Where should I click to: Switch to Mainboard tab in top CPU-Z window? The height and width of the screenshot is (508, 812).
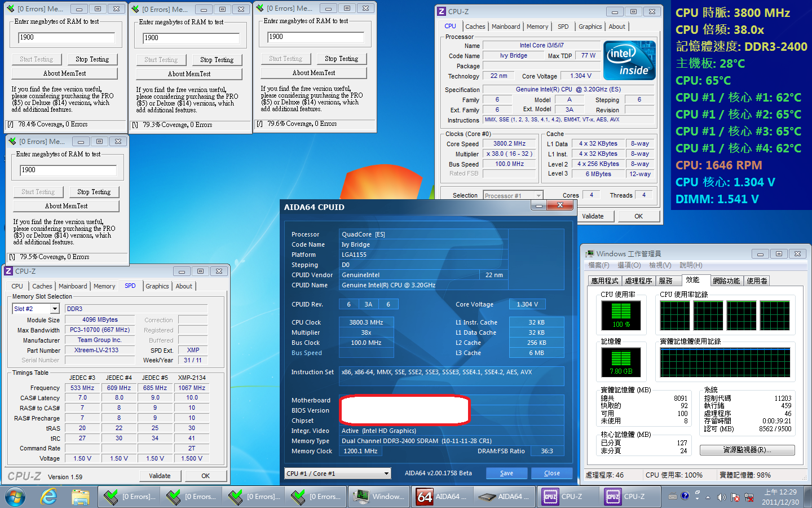click(506, 27)
